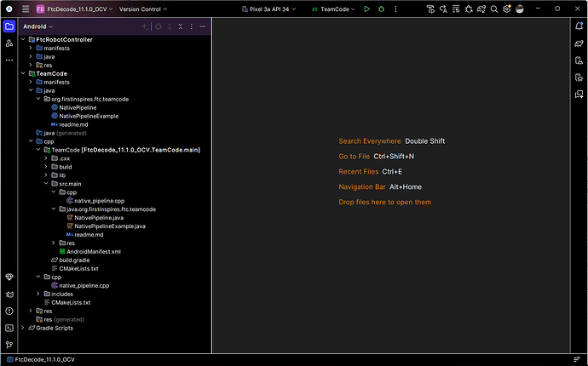Image resolution: width=588 pixels, height=366 pixels.
Task: Hide the project panel with the minimize icon
Action: click(203, 26)
